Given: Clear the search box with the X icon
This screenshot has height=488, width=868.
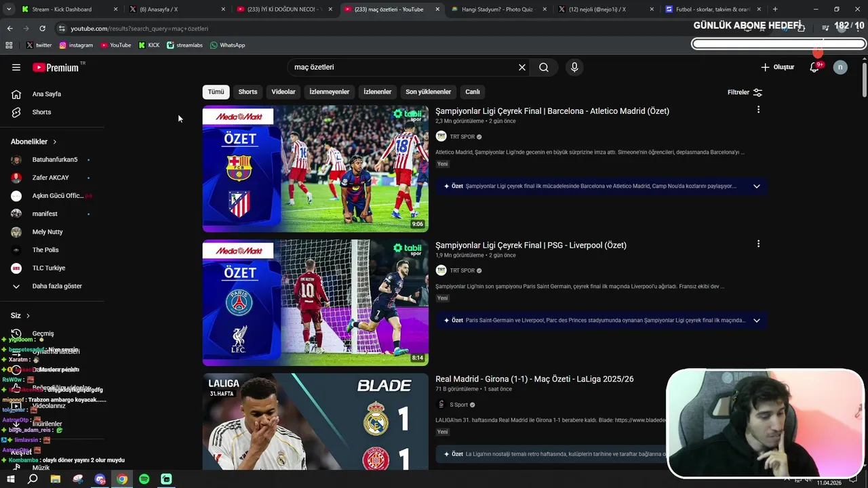Looking at the screenshot, I should pyautogui.click(x=522, y=67).
